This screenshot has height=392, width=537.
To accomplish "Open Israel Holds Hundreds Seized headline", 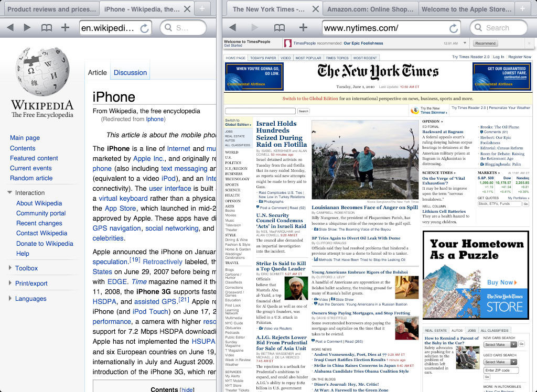I will point(282,134).
